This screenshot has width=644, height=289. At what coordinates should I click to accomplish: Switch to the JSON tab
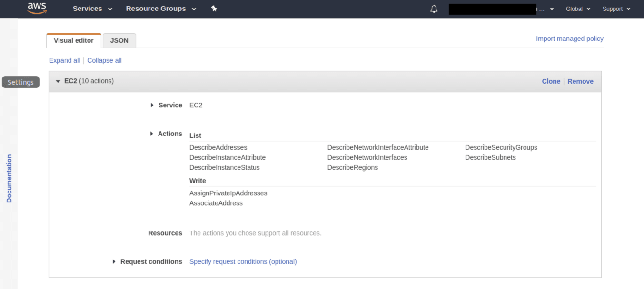coord(119,40)
